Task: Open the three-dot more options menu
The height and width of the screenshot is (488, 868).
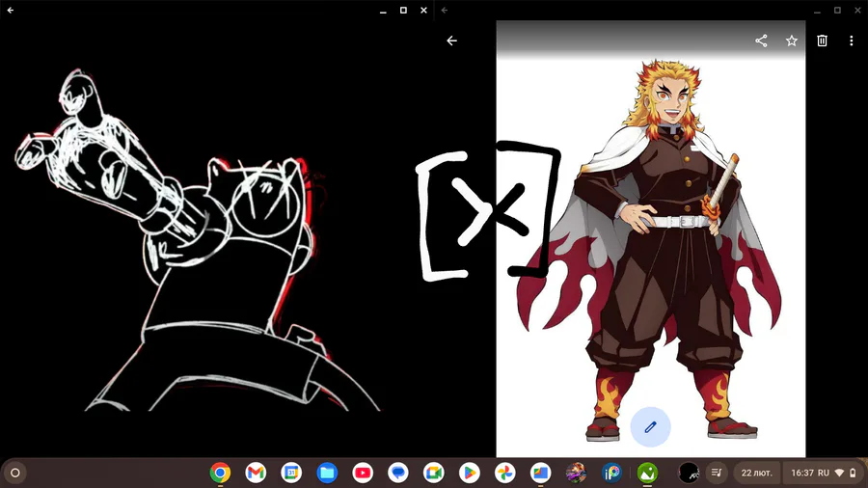Action: [851, 41]
